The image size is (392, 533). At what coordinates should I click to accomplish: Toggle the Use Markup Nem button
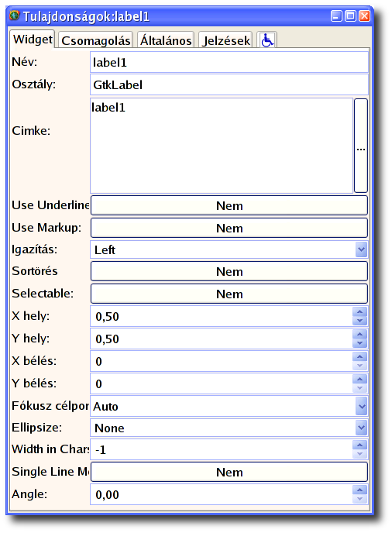[x=229, y=228]
